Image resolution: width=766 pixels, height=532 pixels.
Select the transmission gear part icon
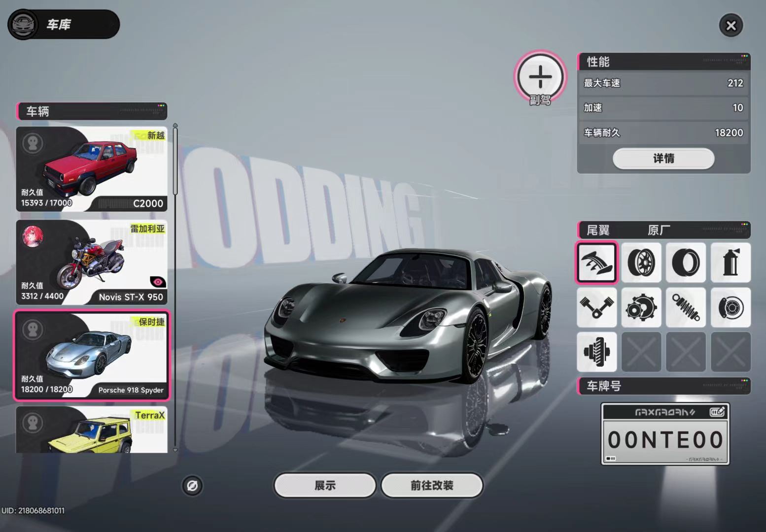tap(641, 307)
